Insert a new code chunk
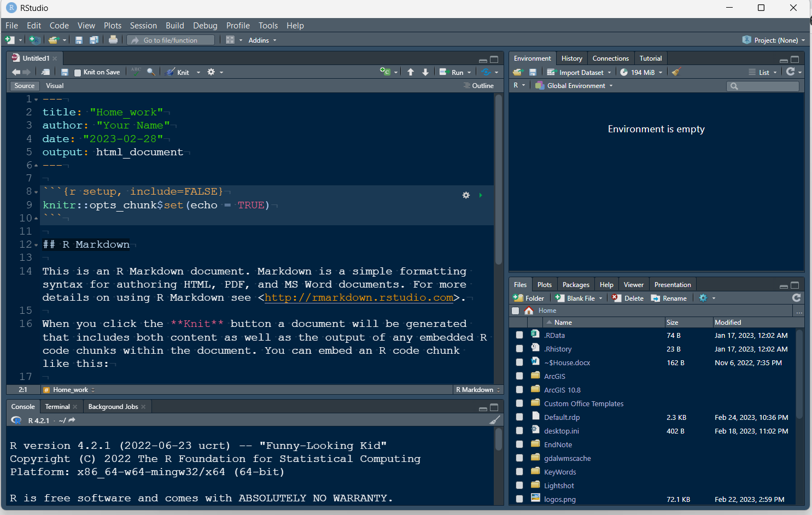The height and width of the screenshot is (515, 812). click(x=385, y=72)
